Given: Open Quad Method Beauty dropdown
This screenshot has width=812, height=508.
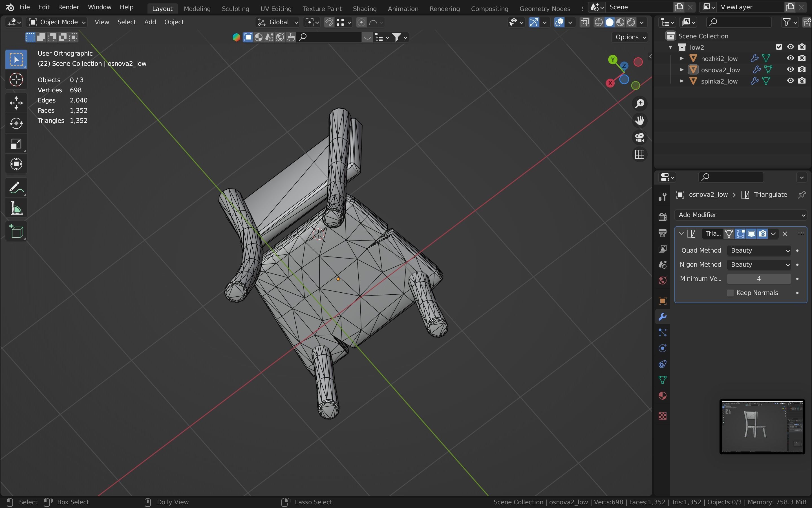Looking at the screenshot, I should point(759,251).
